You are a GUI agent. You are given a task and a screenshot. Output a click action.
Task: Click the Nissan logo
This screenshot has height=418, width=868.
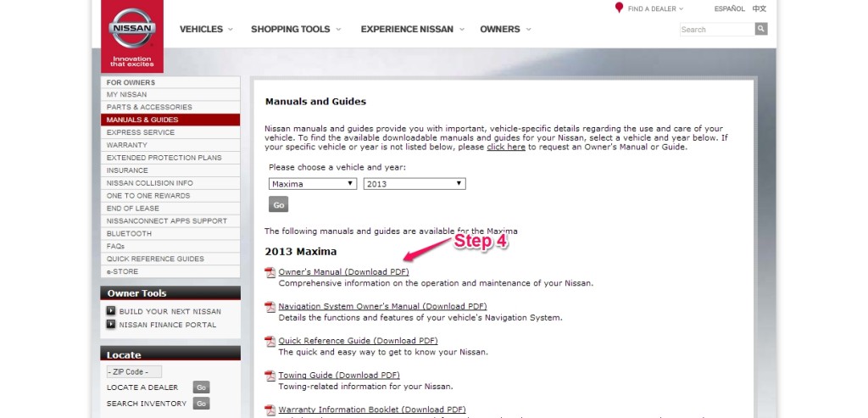pos(131,36)
